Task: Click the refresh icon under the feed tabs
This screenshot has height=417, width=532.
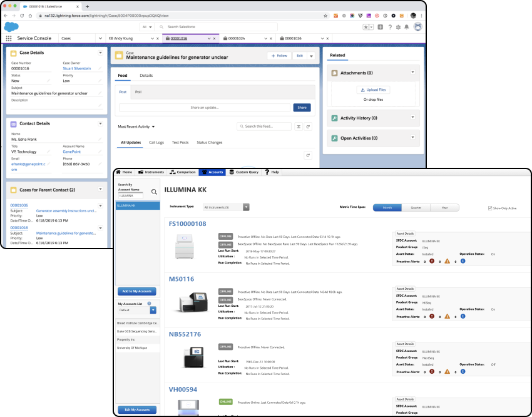Action: coord(308,155)
